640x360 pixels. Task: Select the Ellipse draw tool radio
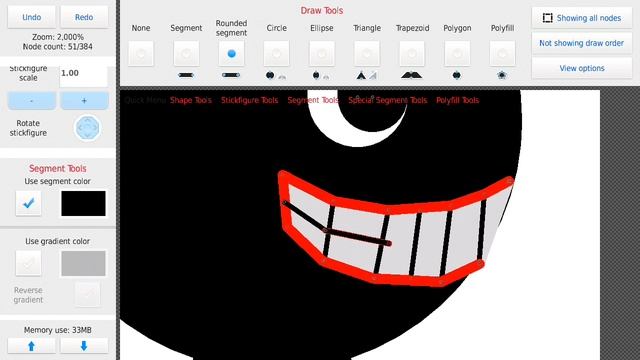pyautogui.click(x=322, y=53)
